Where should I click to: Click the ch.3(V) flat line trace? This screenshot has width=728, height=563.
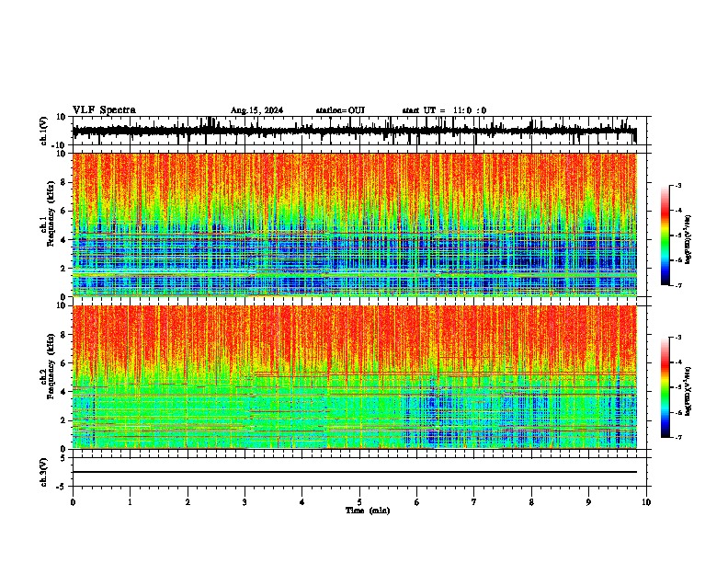click(x=355, y=472)
